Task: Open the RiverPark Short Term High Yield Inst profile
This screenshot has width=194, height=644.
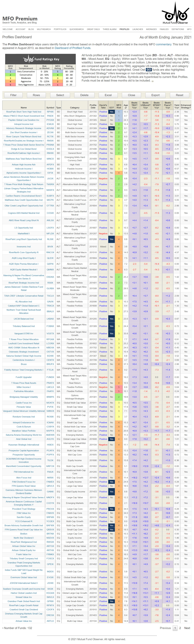Action: pos(24,112)
